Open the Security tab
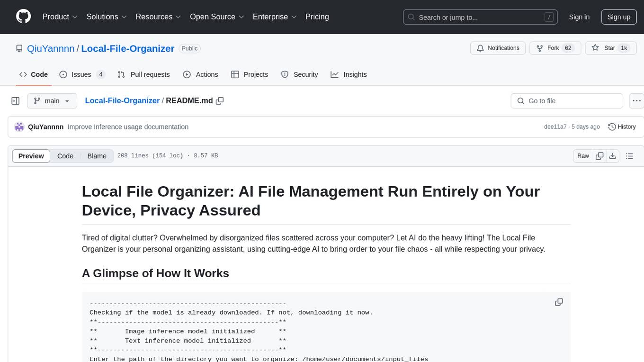644x362 pixels. [299, 74]
